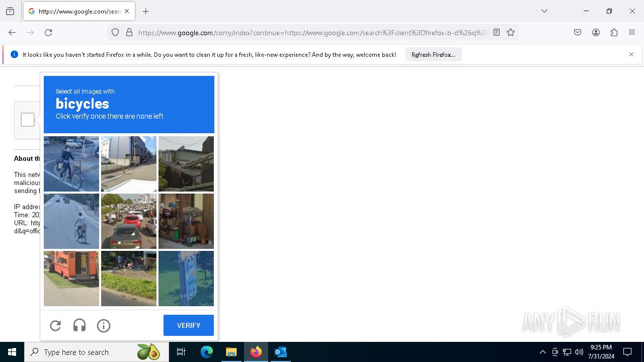Open Windows notification center

[x=627, y=352]
